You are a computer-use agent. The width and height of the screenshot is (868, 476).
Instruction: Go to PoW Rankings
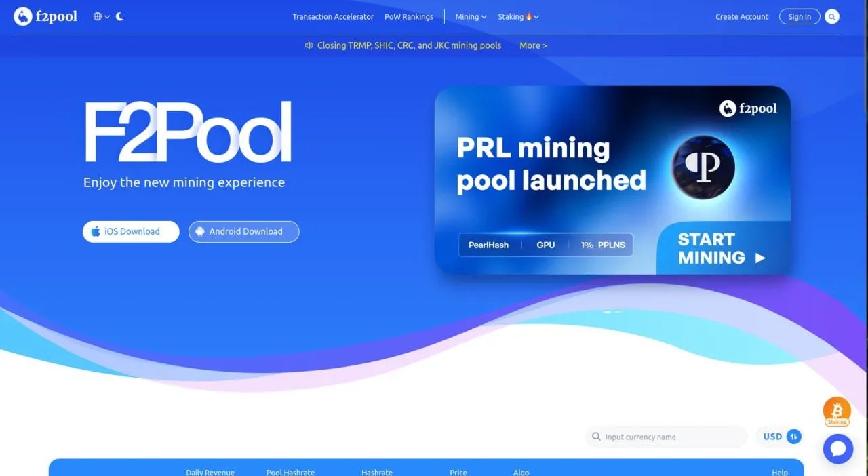(409, 17)
